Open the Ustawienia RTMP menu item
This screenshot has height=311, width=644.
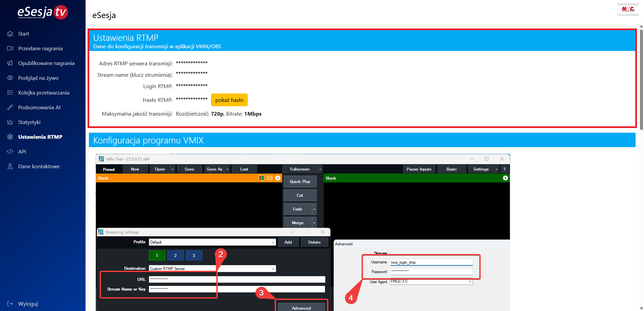[40, 137]
